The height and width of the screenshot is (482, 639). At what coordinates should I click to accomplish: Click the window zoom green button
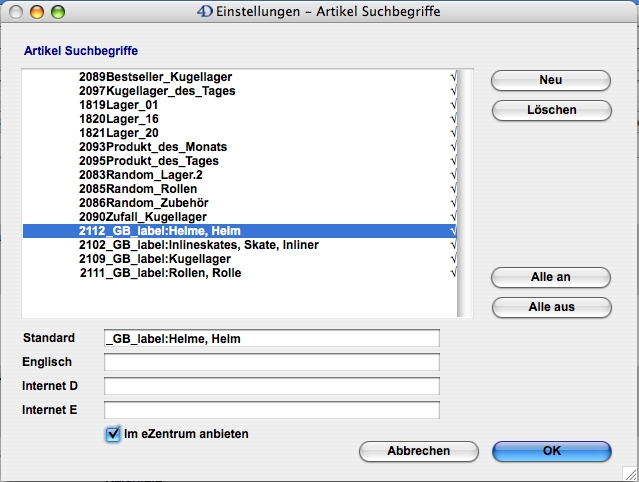tap(58, 12)
